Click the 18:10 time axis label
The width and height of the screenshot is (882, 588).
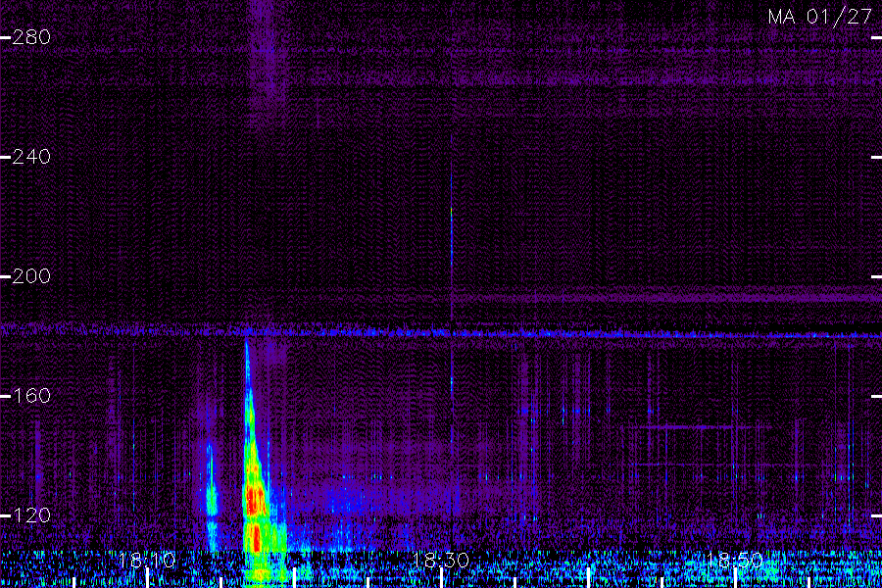click(x=147, y=561)
